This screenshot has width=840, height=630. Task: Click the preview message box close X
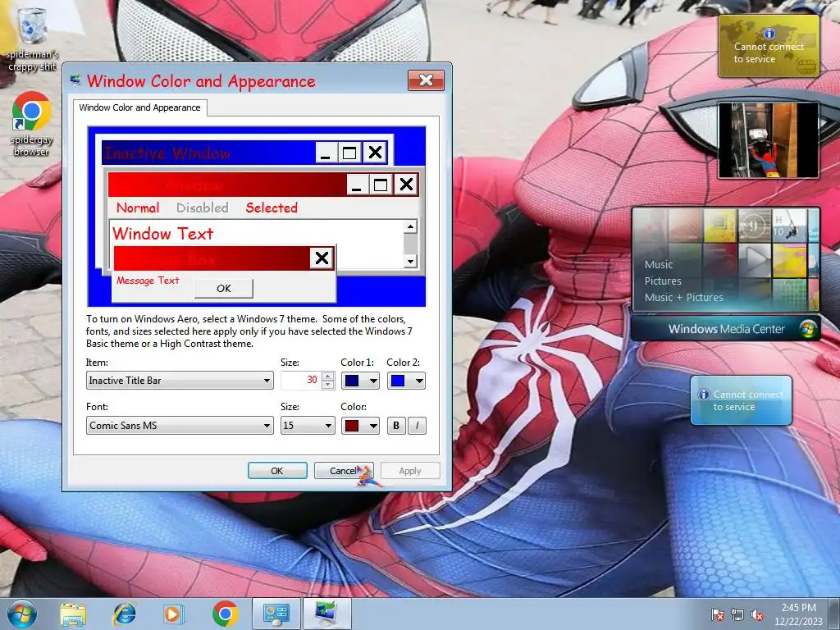point(322,258)
